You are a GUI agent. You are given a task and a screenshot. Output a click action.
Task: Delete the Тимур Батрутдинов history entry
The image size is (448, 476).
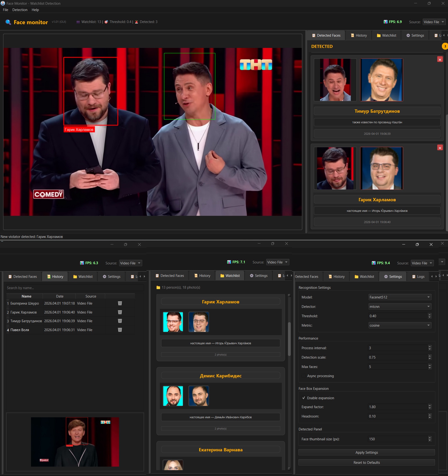point(120,321)
